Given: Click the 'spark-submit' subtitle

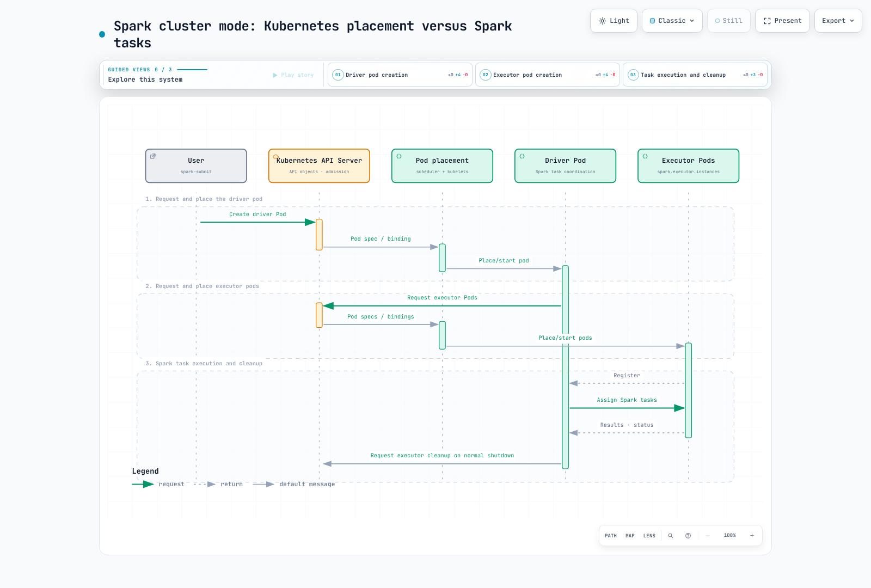Looking at the screenshot, I should tap(196, 172).
